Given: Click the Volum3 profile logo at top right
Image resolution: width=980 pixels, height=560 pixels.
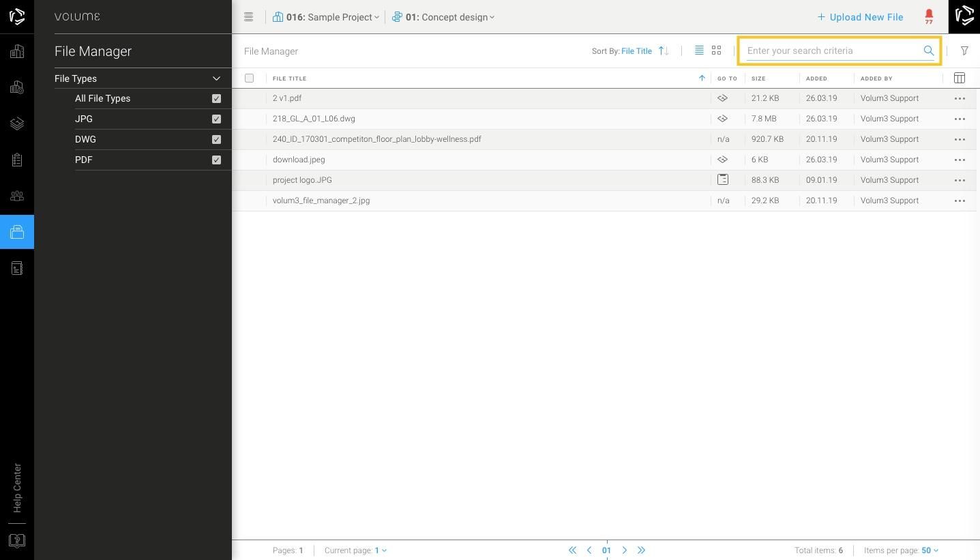Looking at the screenshot, I should (x=964, y=16).
